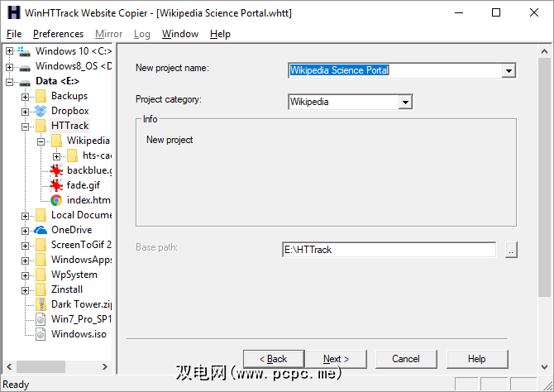Image resolution: width=554 pixels, height=392 pixels.
Task: Open the Help menu
Action: [x=220, y=34]
